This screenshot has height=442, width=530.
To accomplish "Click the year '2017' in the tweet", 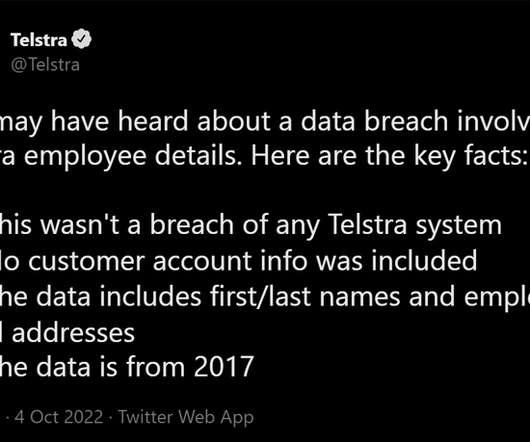I will tap(224, 367).
